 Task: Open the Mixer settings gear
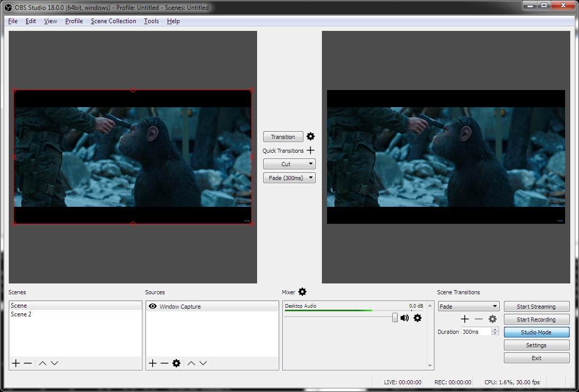click(302, 292)
